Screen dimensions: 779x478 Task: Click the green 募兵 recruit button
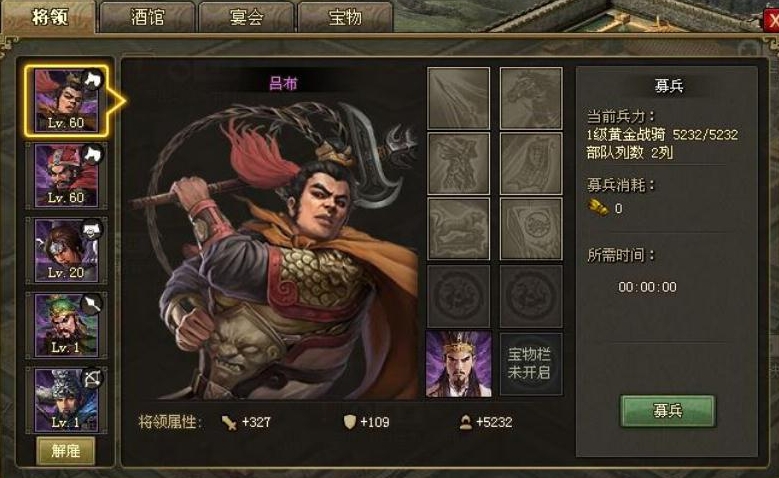click(x=668, y=411)
